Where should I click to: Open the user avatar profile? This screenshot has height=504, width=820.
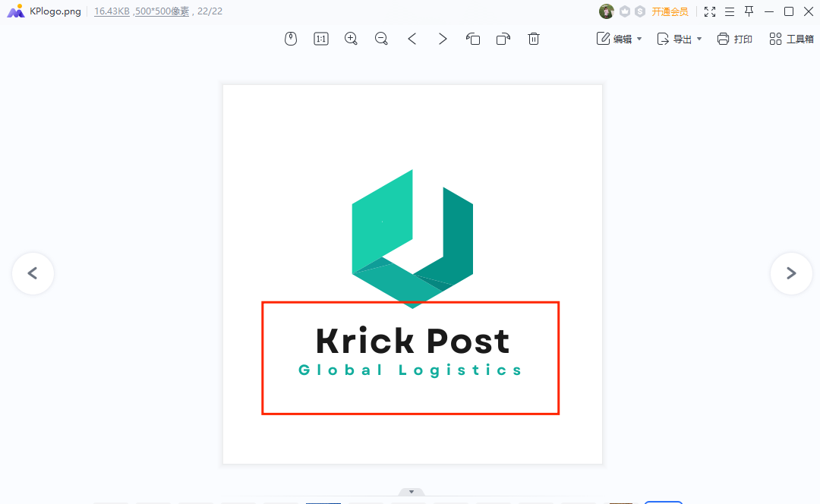[x=606, y=11]
